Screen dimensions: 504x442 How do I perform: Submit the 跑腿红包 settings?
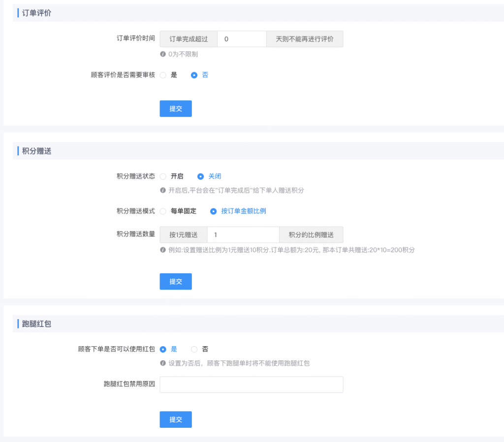click(x=175, y=419)
